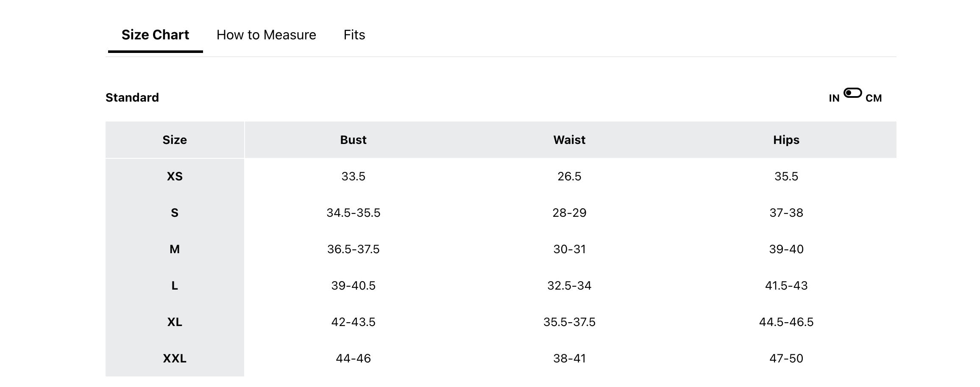Toggle the IN/CM unit switch
The height and width of the screenshot is (387, 980).
(x=852, y=93)
